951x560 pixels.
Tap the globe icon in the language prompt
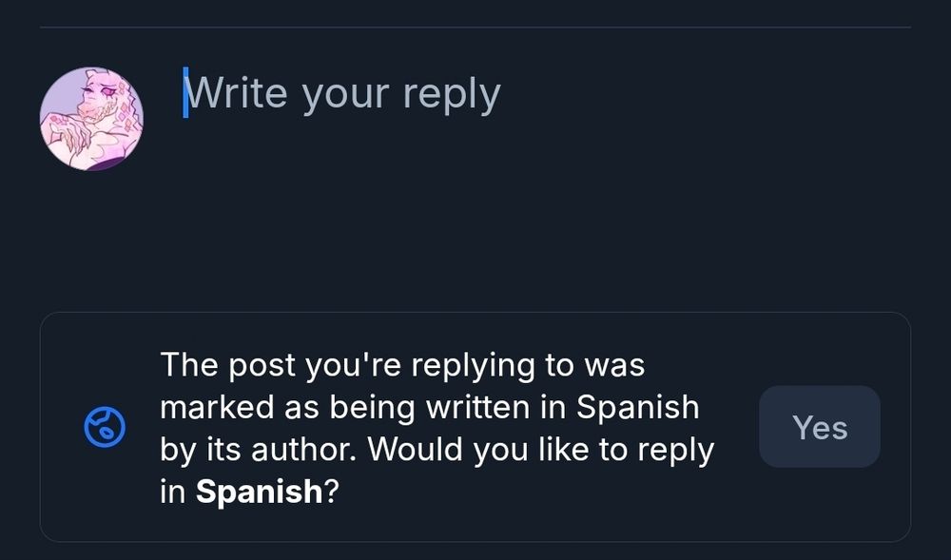pyautogui.click(x=105, y=428)
